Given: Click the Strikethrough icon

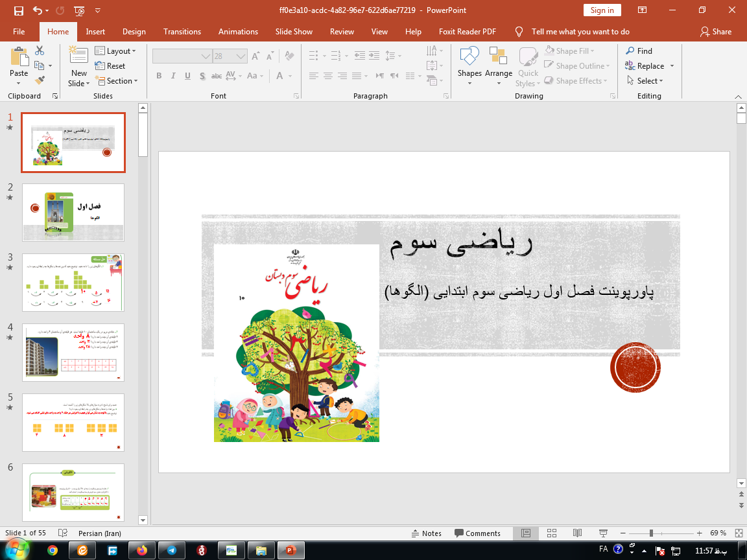Looking at the screenshot, I should tap(216, 76).
